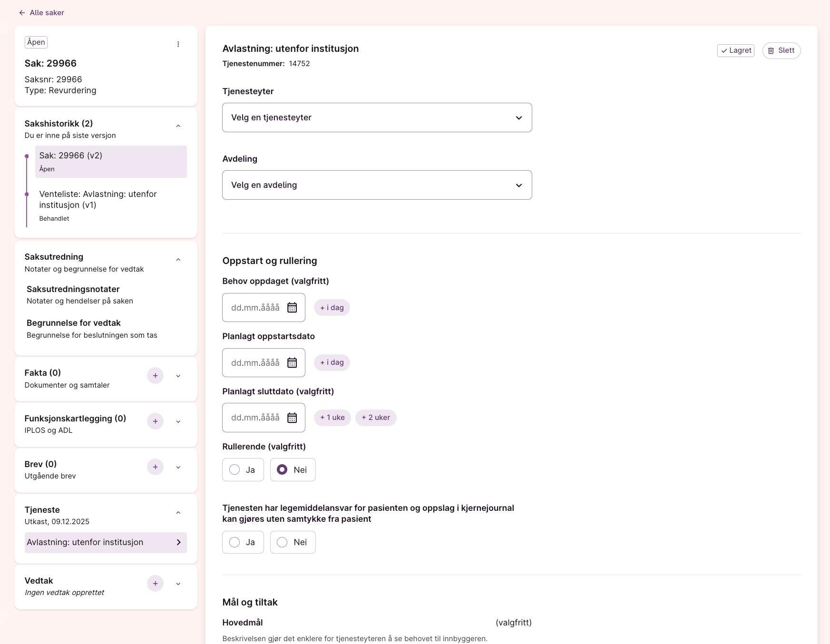Viewport: 830px width, 644px height.
Task: Select Ja for Rullerende
Action: (234, 470)
